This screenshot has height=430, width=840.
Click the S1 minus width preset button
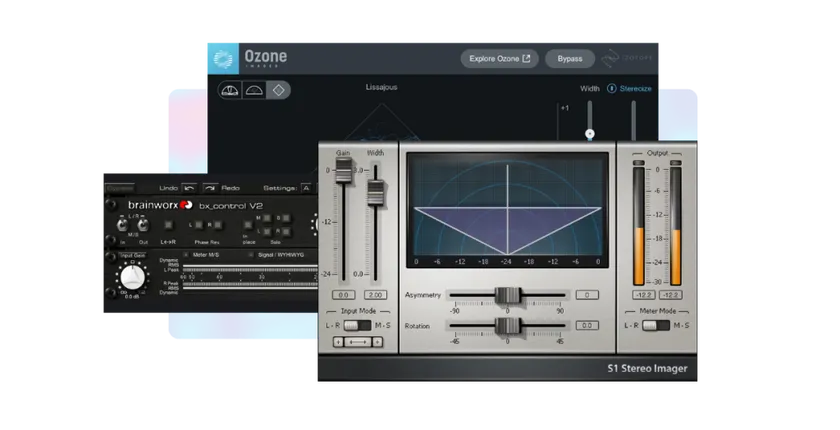coord(338,342)
